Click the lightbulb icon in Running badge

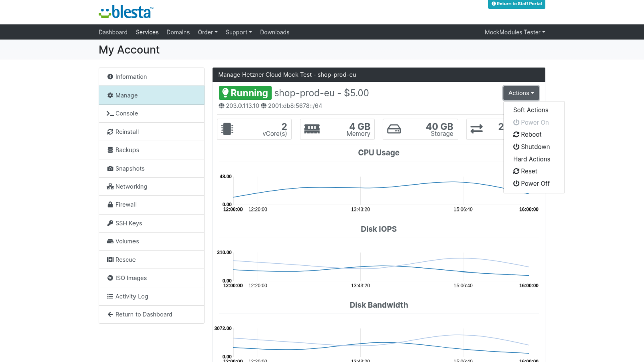(x=225, y=93)
